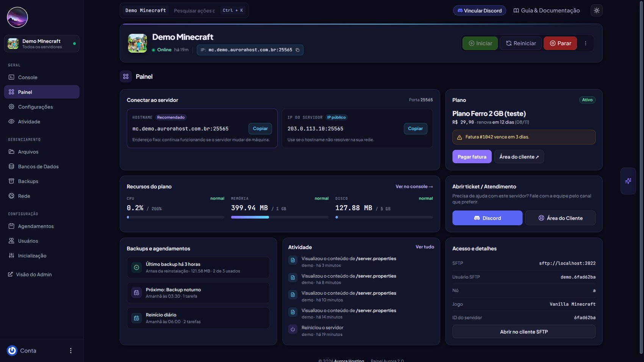The height and width of the screenshot is (362, 644).
Task: Click Ver tudo in Atividade card
Action: (425, 247)
